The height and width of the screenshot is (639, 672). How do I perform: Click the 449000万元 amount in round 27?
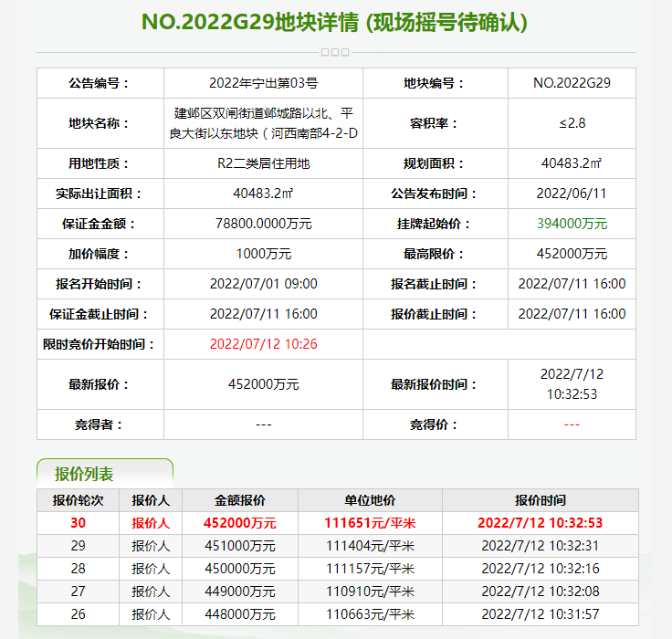click(240, 591)
